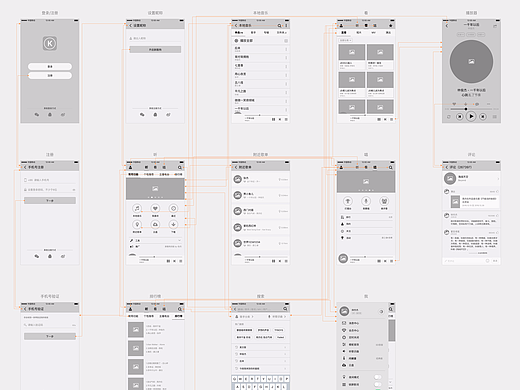
Task: Open options menu for first local song row
Action: (286, 49)
